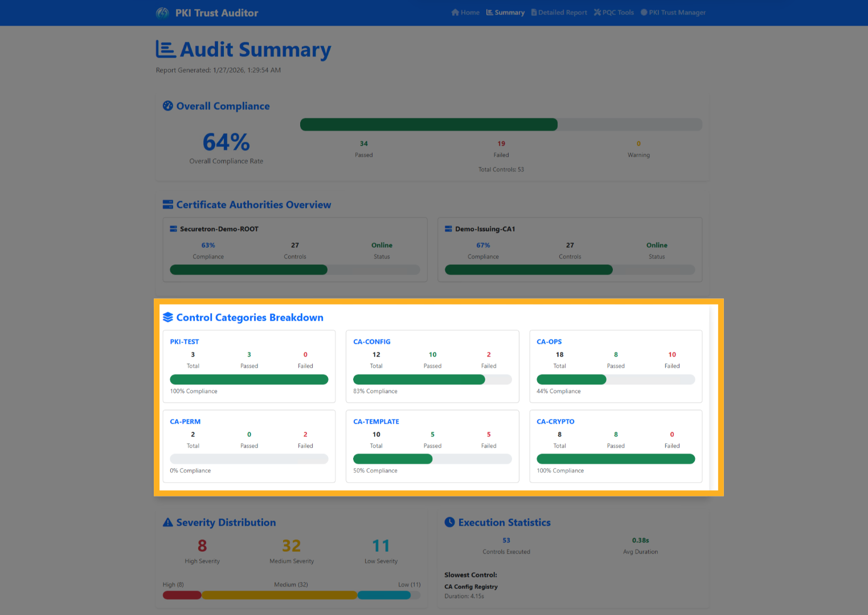Click the document icon next to Detailed Report
868x615 pixels.
(533, 12)
